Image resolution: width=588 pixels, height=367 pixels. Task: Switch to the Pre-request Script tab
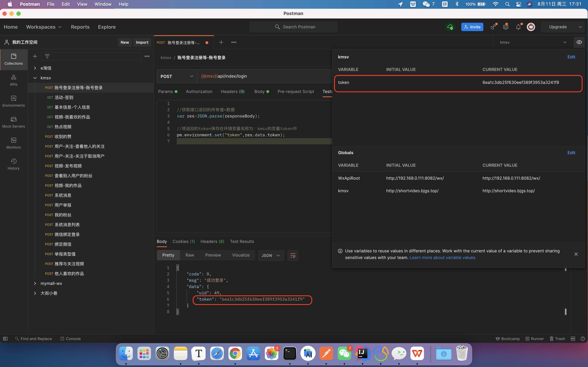295,92
